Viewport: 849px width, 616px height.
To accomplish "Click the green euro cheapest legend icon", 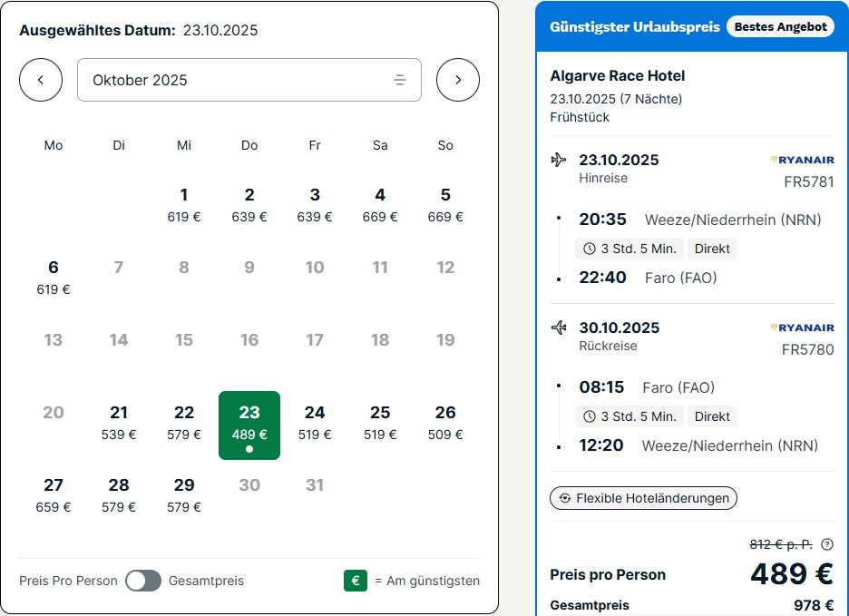I will [x=356, y=581].
